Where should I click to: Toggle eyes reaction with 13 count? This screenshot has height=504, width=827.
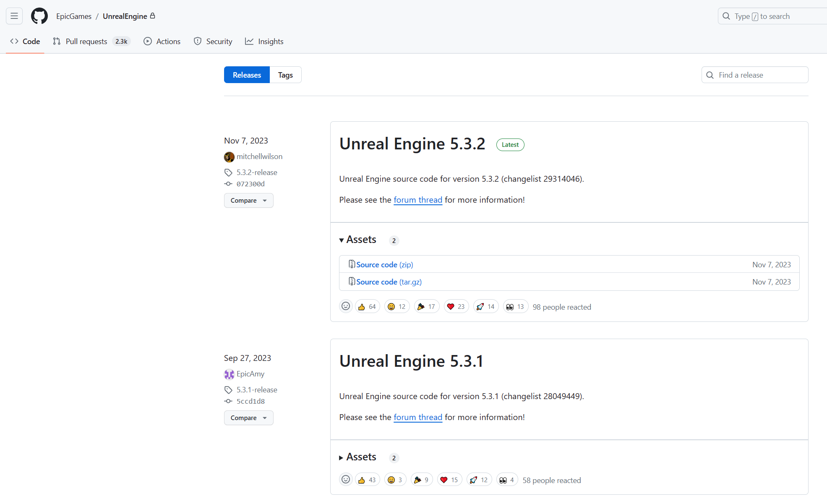click(516, 307)
